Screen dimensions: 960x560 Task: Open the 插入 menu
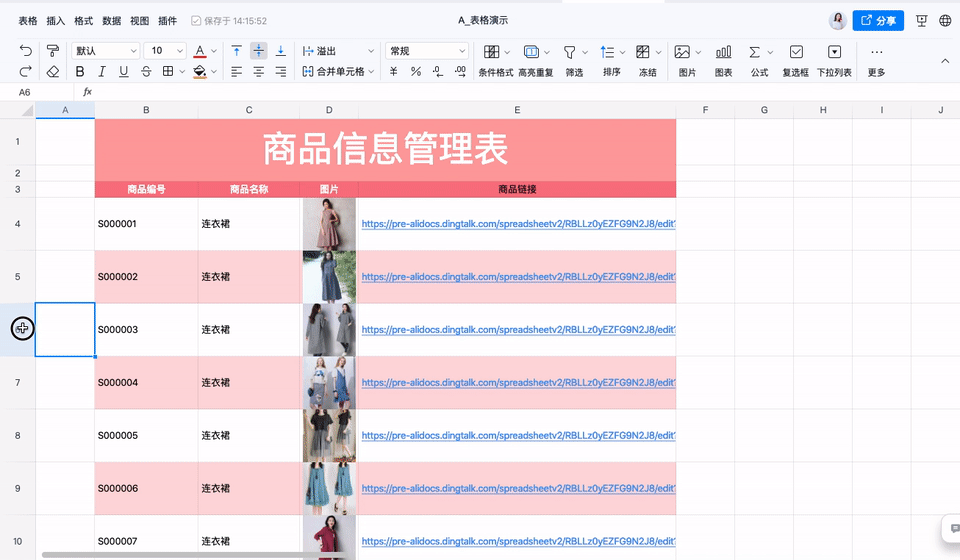pos(56,21)
